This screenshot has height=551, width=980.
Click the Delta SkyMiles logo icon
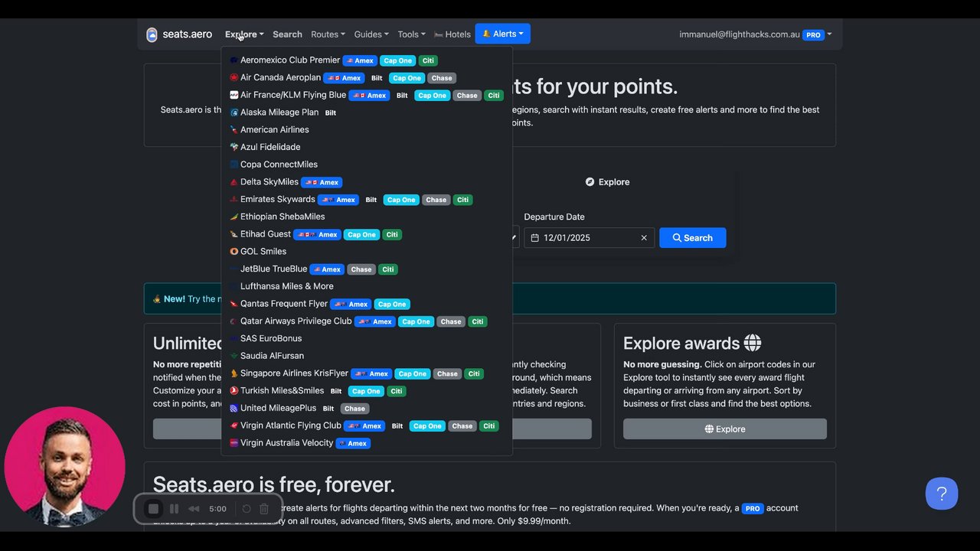pyautogui.click(x=234, y=182)
